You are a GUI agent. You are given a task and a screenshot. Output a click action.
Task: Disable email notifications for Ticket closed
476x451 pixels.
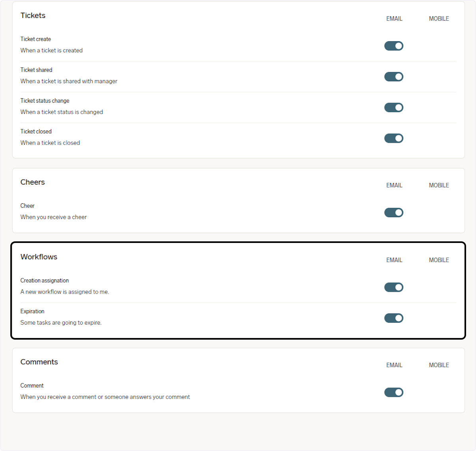[x=393, y=138]
